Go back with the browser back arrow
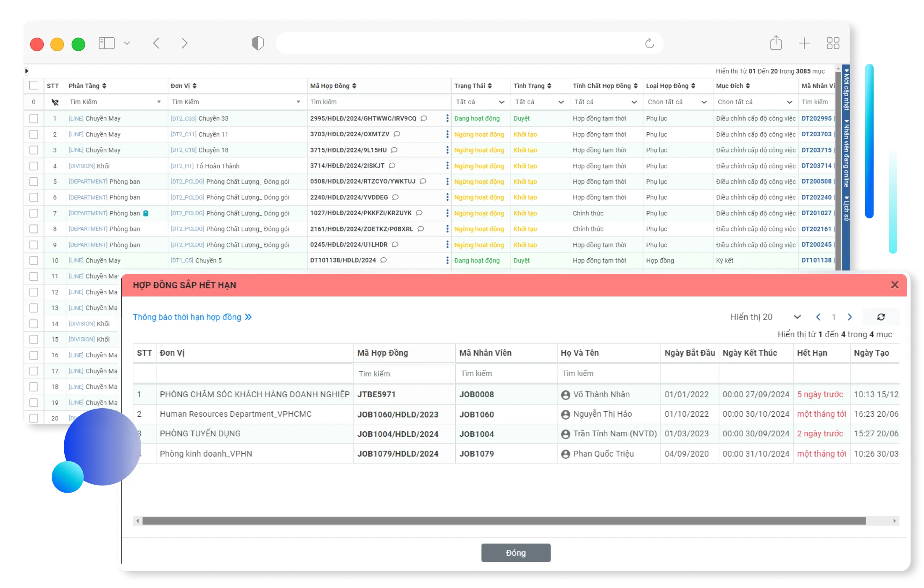This screenshot has height=588, width=924. tap(156, 43)
